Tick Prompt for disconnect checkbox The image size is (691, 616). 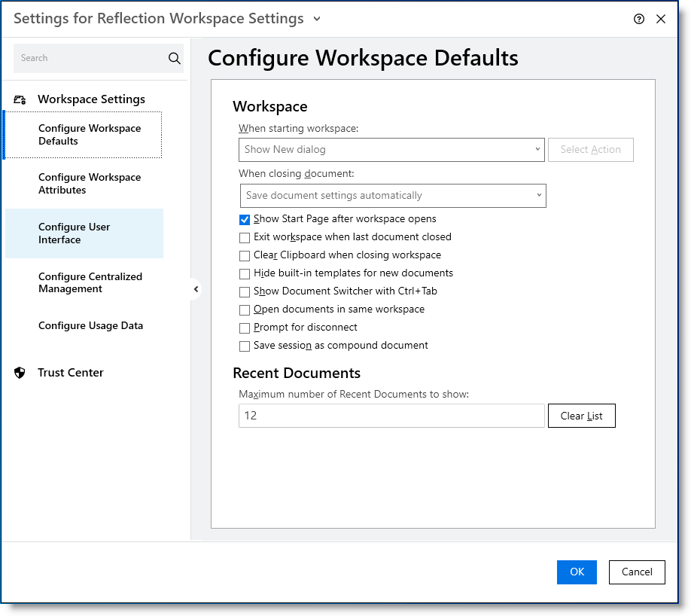click(245, 328)
